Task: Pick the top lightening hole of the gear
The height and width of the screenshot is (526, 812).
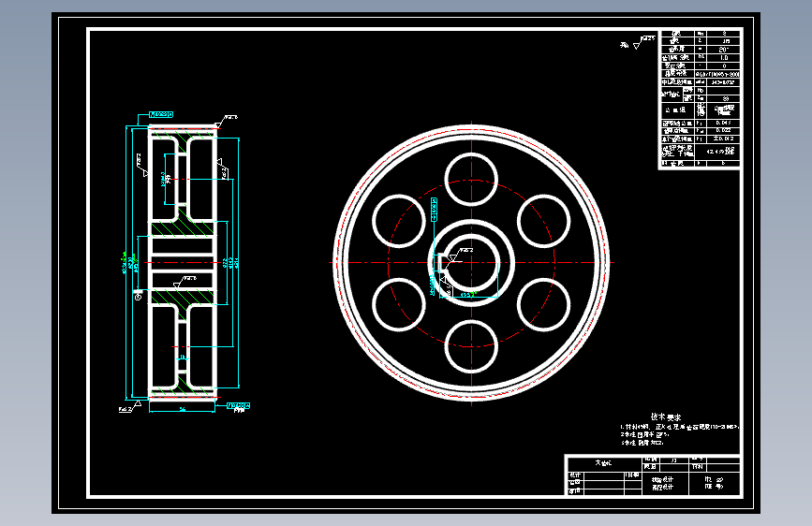Action: point(471,180)
